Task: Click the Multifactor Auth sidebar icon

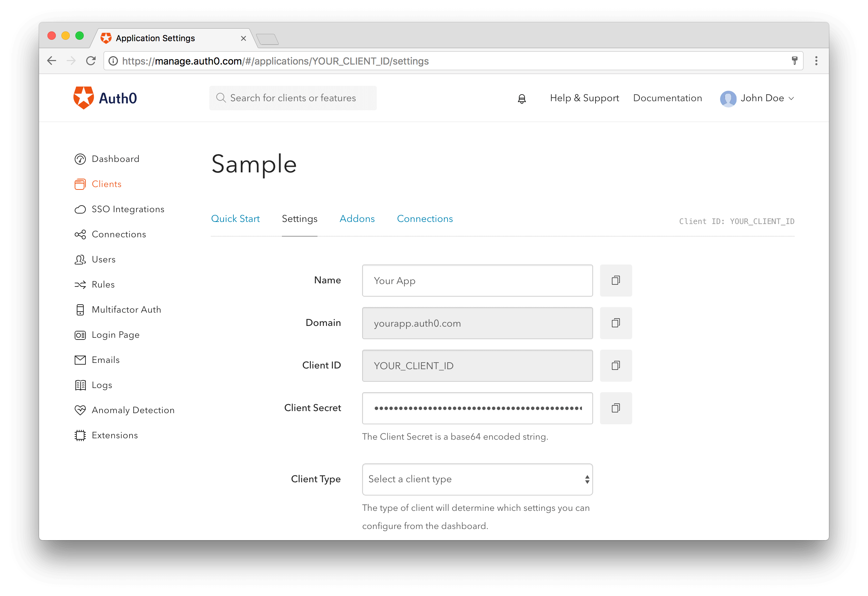Action: [80, 310]
